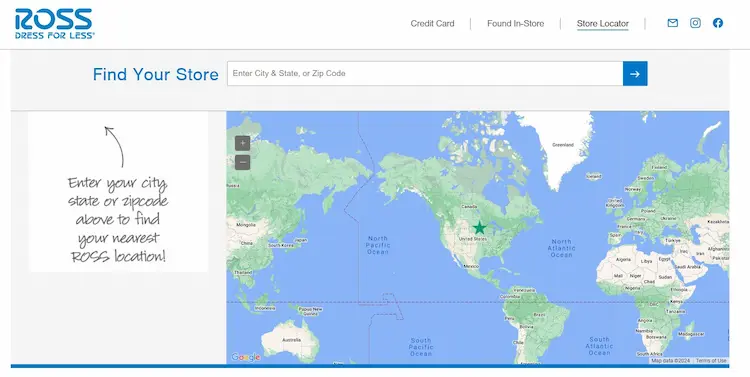
Task: Select the Store Locator nav item
Action: [x=603, y=23]
